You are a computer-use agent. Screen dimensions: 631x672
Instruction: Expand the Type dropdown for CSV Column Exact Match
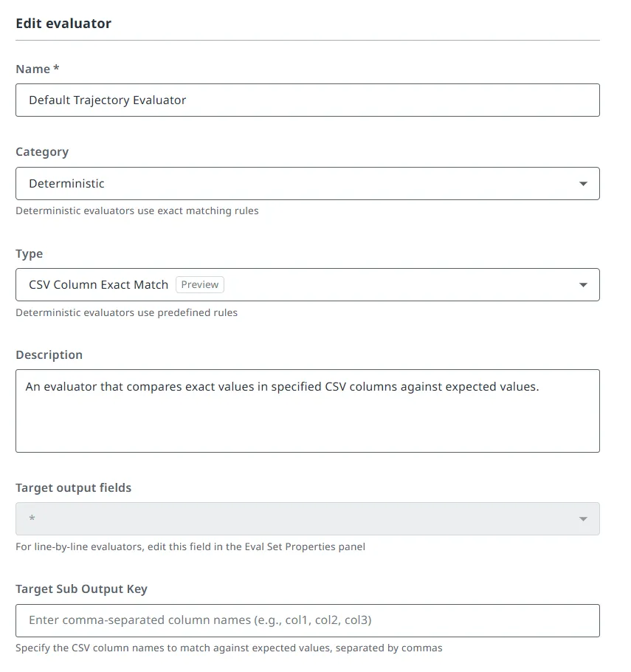click(307, 284)
